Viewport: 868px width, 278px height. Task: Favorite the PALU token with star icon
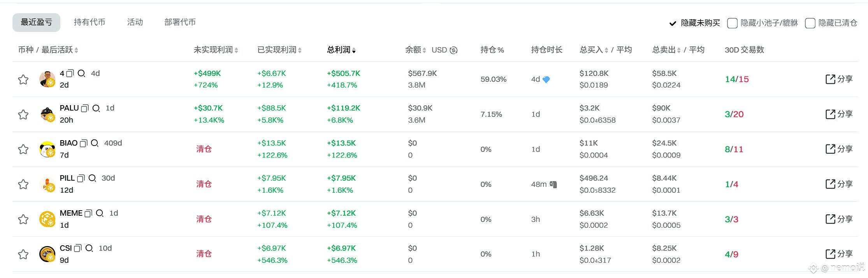click(23, 114)
